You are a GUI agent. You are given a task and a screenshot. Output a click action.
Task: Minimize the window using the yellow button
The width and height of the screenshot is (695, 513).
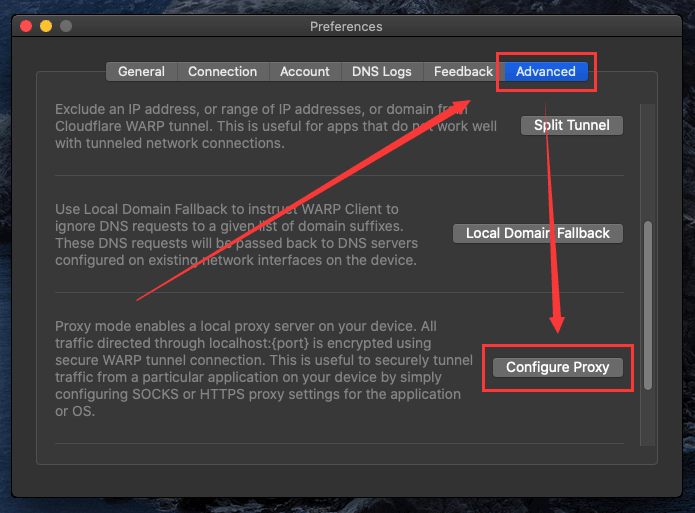pyautogui.click(x=46, y=26)
